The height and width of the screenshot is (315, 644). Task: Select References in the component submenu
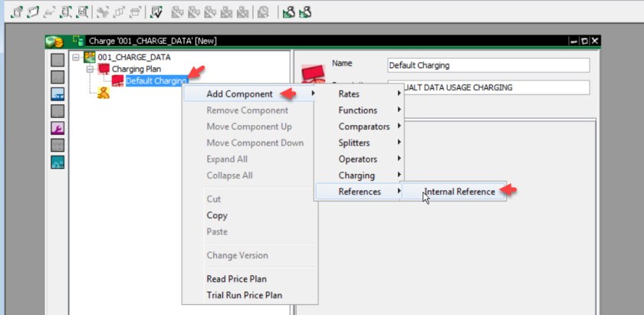tap(359, 192)
